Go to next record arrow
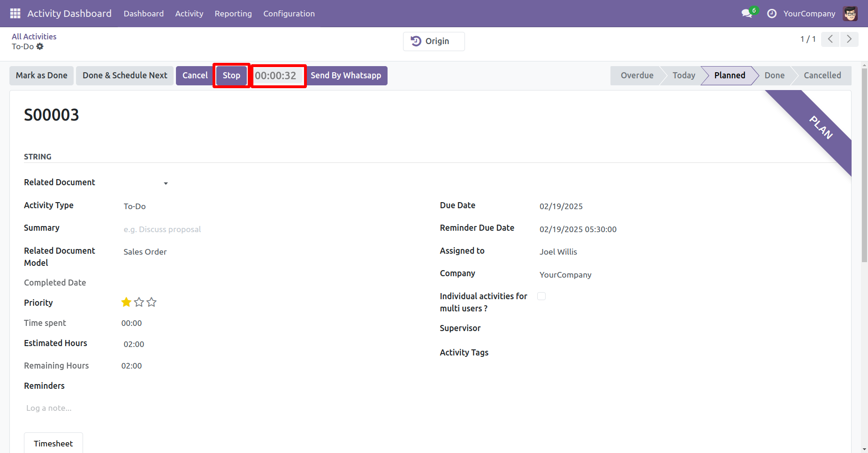The image size is (868, 453). [x=849, y=39]
